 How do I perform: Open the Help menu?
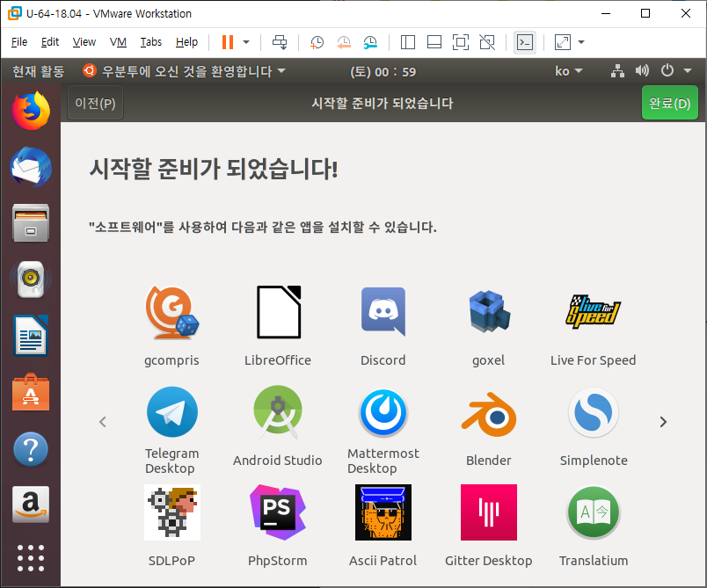coord(186,42)
